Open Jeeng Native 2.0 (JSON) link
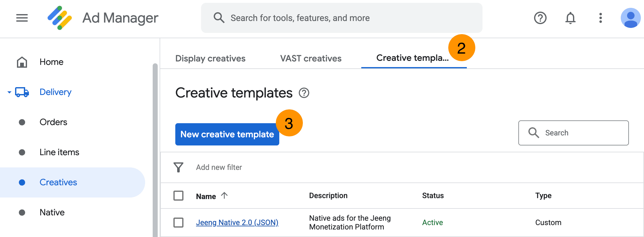The image size is (644, 237). pyautogui.click(x=237, y=223)
